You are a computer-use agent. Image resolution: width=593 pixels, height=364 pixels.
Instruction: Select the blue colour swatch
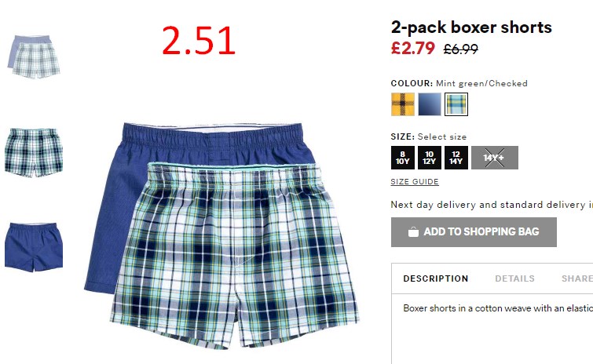(430, 104)
